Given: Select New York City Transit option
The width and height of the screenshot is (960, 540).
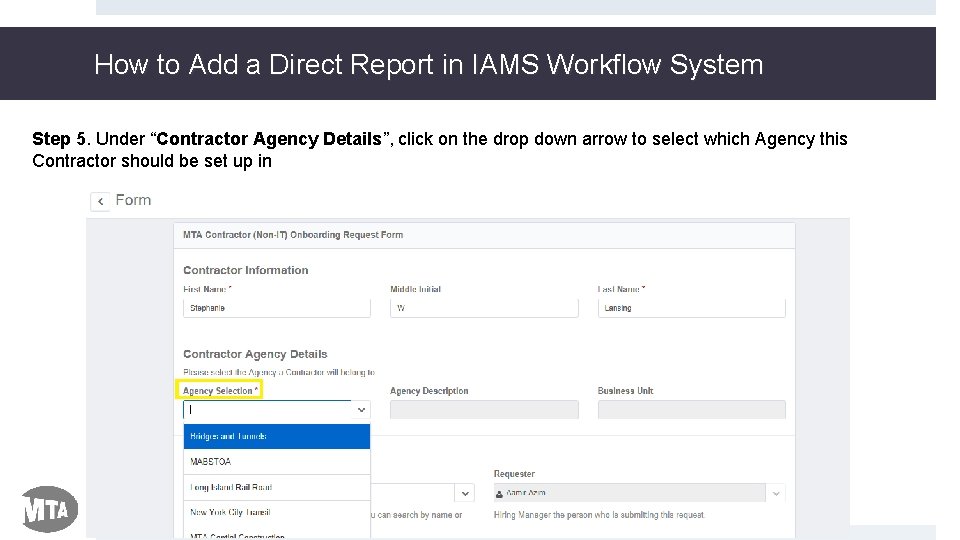Looking at the screenshot, I should click(x=277, y=512).
